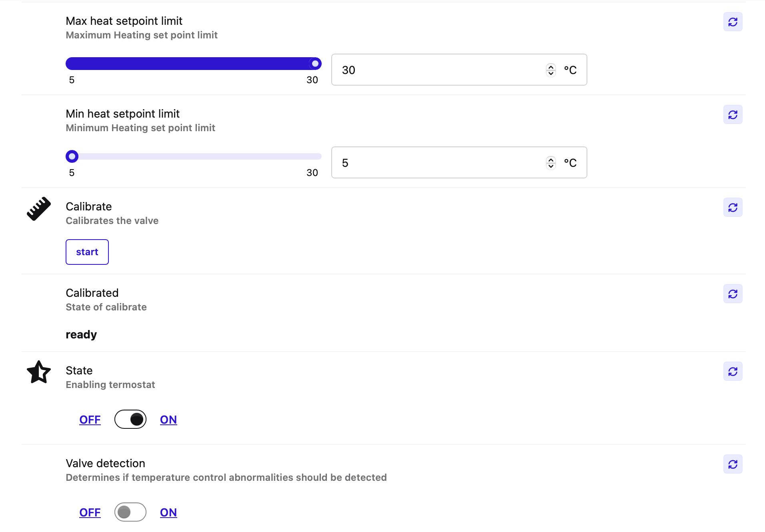Click the refresh icon for Calibrate
Viewport: 765px width, 532px height.
(733, 208)
